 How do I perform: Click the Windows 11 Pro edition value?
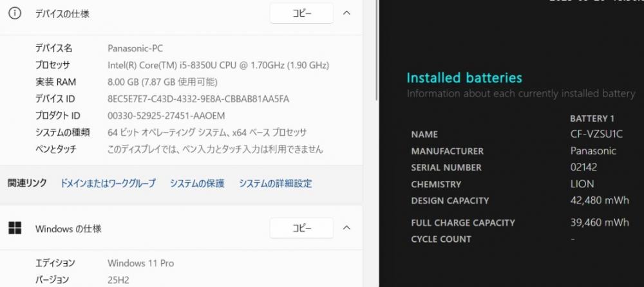[140, 263]
